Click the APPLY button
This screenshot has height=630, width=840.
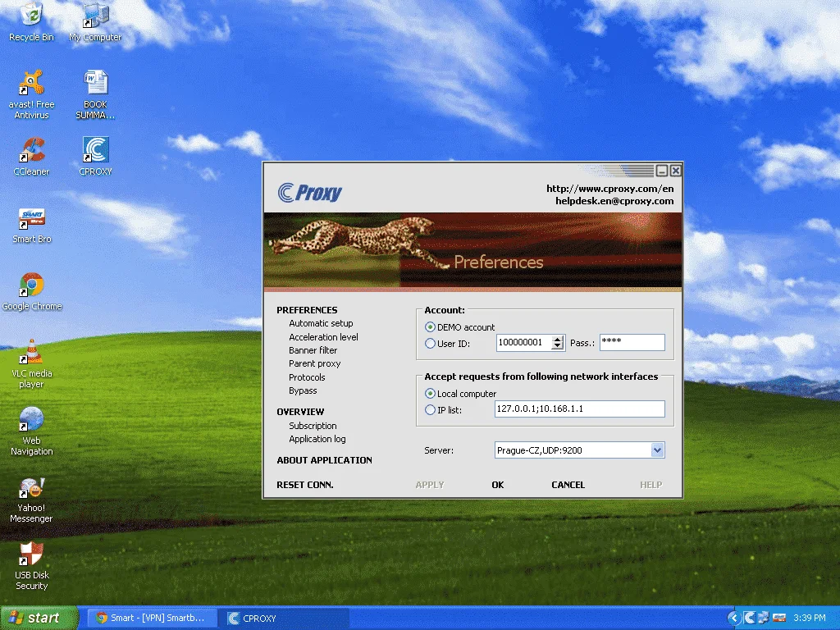click(x=430, y=485)
